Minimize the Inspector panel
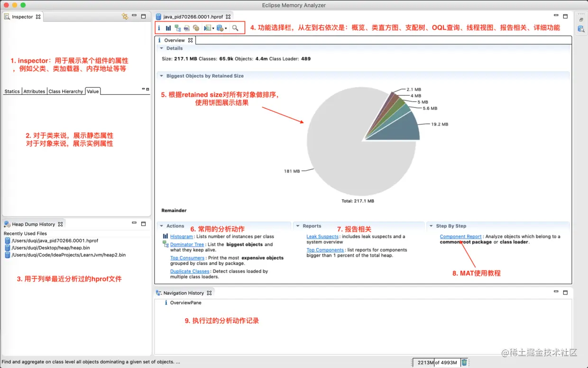588x368 pixels. [134, 16]
